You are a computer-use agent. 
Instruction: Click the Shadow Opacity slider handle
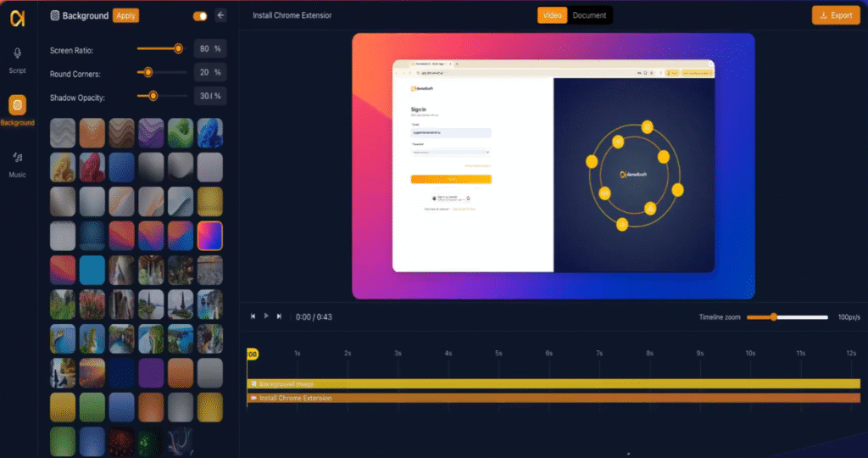pos(153,97)
